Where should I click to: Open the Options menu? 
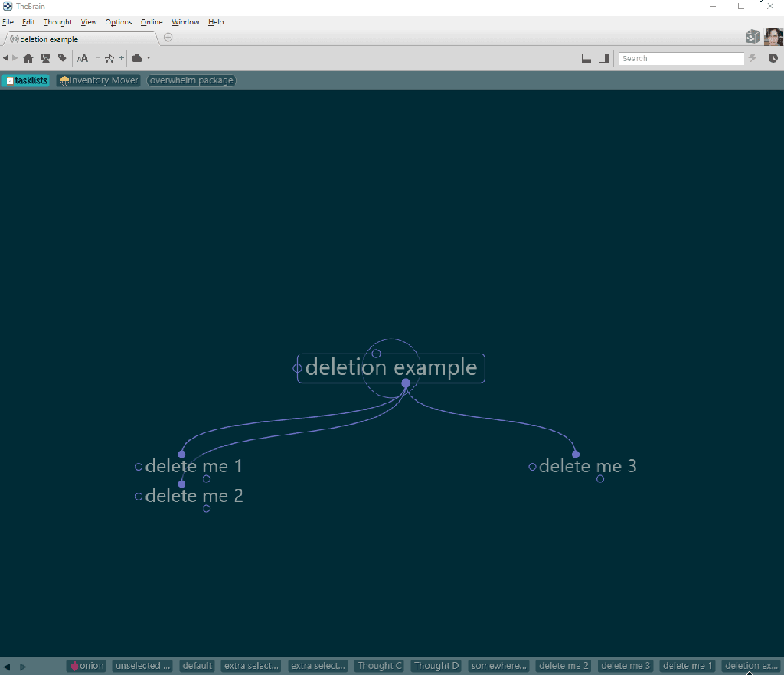(x=119, y=22)
